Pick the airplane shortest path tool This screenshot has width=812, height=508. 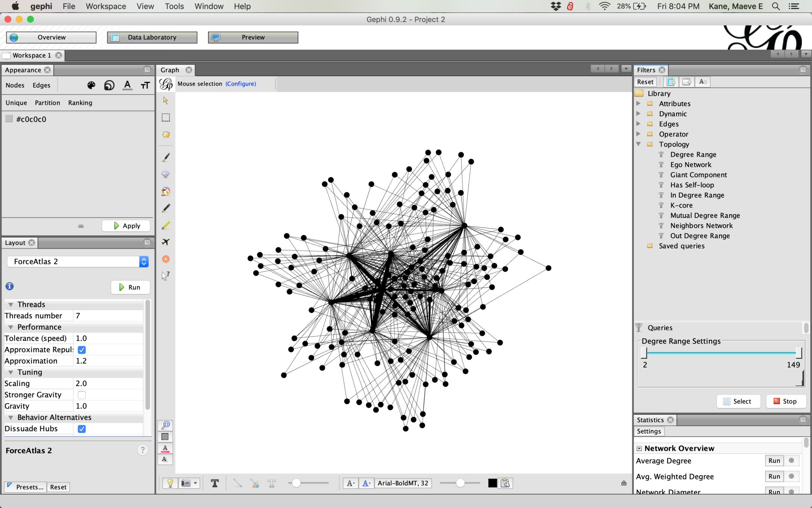click(166, 242)
